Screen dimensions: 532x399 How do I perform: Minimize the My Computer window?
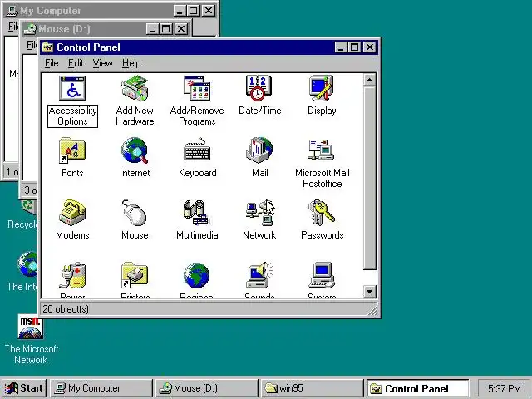(x=180, y=11)
